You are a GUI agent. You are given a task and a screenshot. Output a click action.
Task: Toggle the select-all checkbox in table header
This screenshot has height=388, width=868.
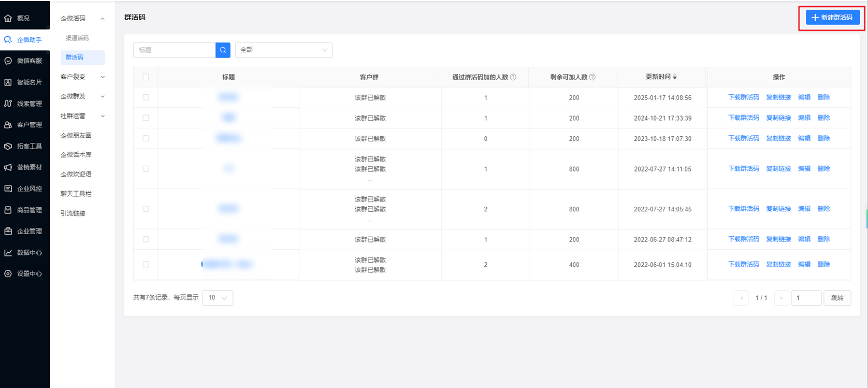pos(146,77)
